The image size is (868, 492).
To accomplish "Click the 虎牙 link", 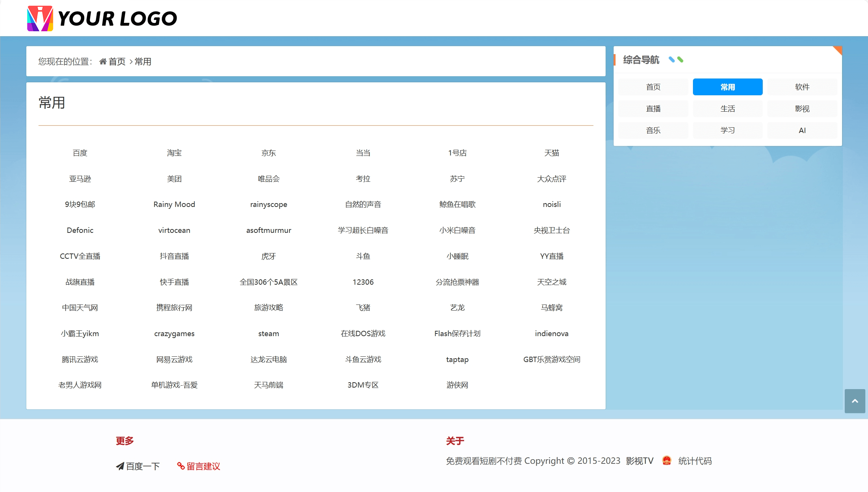I will [268, 256].
